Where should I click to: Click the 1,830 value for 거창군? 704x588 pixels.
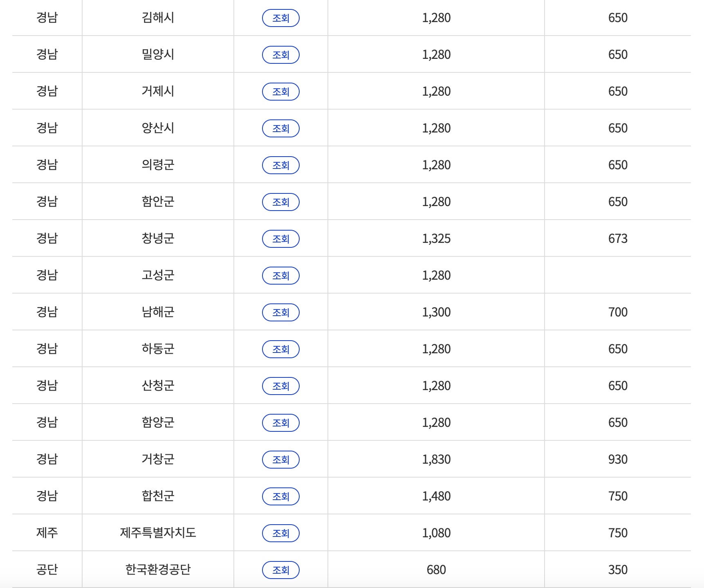pyautogui.click(x=436, y=459)
